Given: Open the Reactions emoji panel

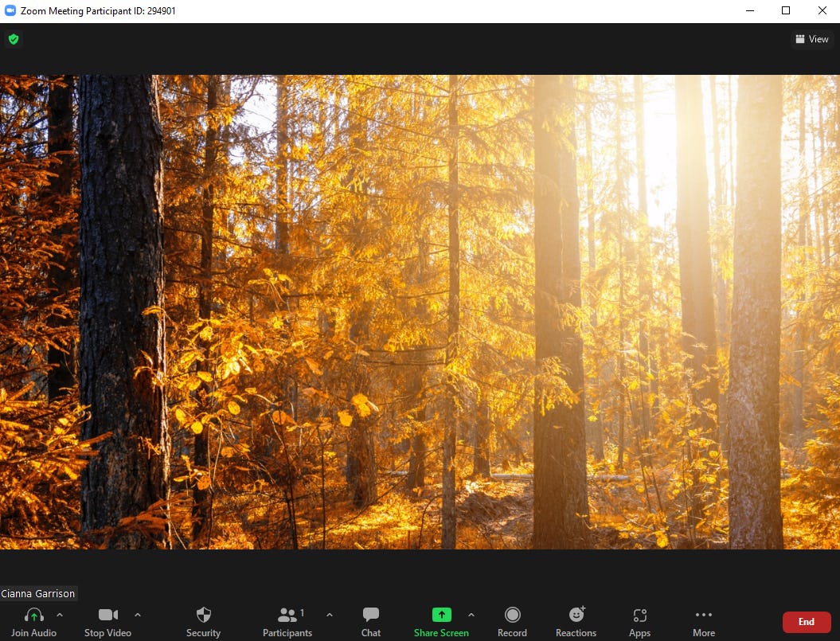Looking at the screenshot, I should (x=576, y=615).
